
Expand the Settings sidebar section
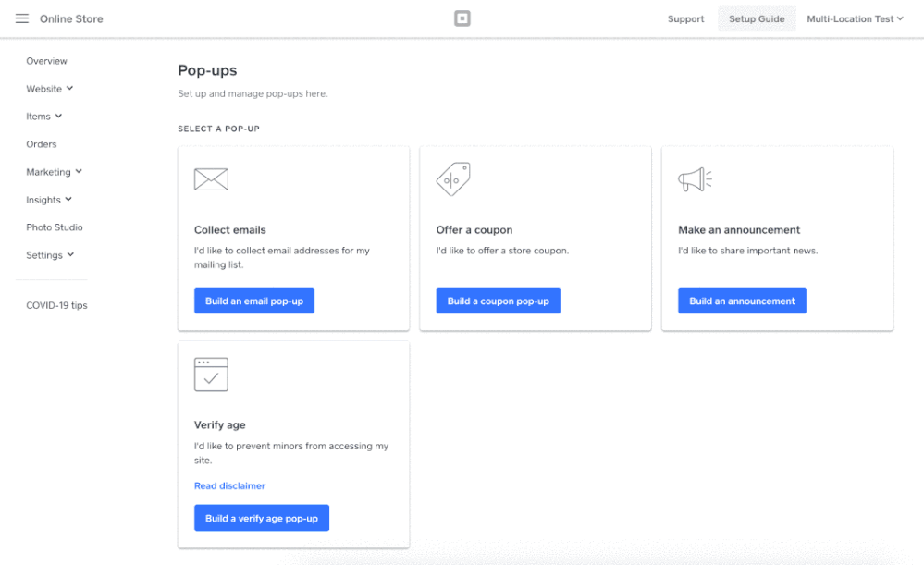(50, 255)
